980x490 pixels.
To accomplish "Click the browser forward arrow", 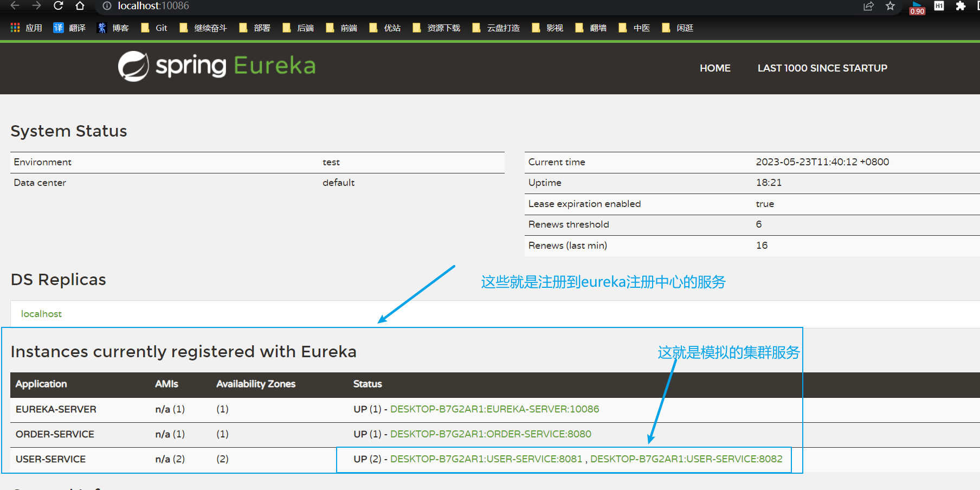I will coord(36,5).
